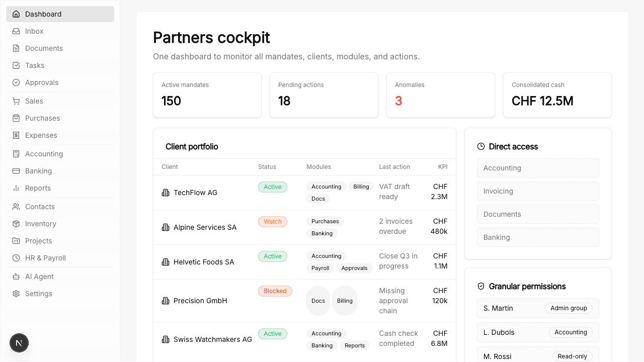Click the Reports bar chart icon
Image resolution: width=644 pixels, height=362 pixels.
click(16, 188)
